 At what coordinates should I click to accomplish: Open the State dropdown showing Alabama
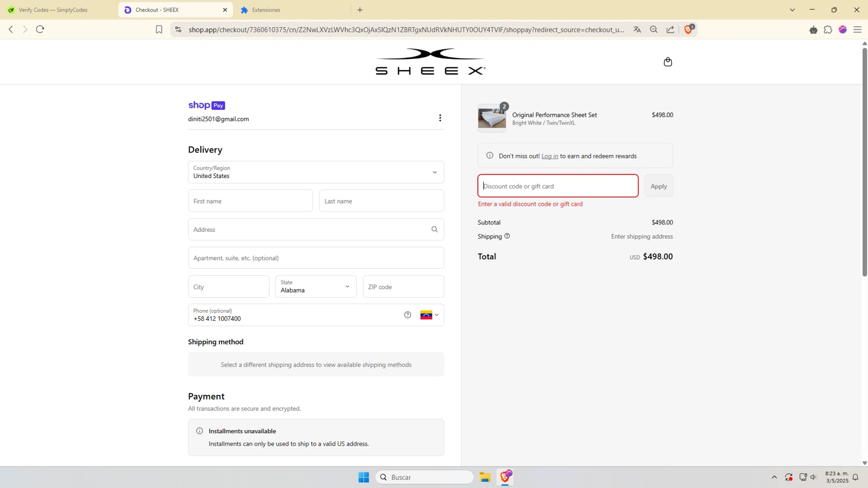[x=316, y=286]
